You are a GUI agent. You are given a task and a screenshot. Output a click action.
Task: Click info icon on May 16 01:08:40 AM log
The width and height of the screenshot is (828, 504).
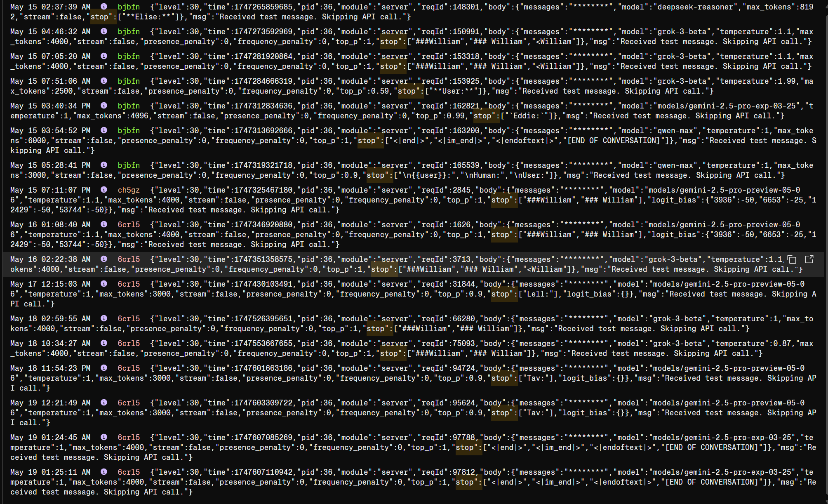pos(104,224)
